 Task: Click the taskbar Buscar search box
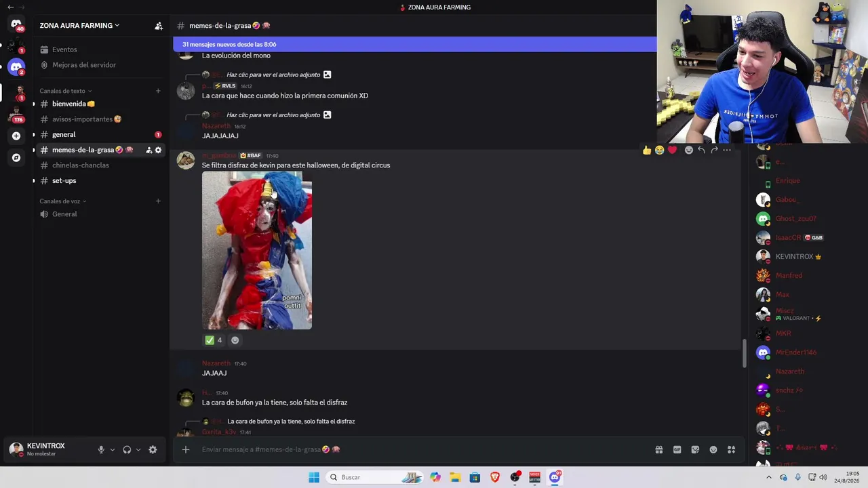point(376,477)
